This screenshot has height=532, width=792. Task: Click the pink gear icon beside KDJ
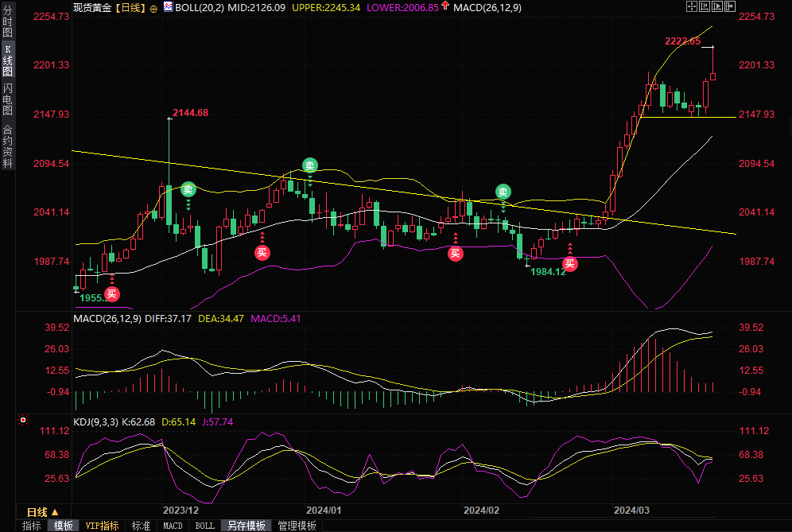(22, 418)
